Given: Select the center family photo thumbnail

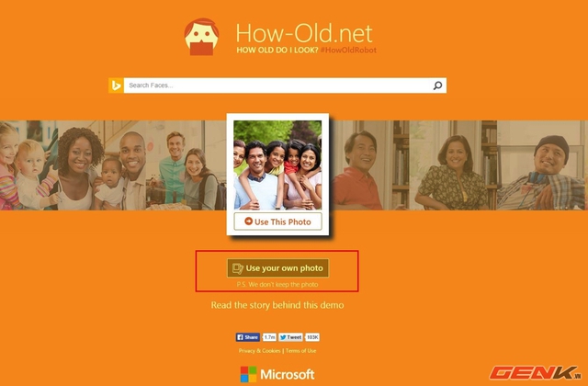Looking at the screenshot, I should click(277, 165).
